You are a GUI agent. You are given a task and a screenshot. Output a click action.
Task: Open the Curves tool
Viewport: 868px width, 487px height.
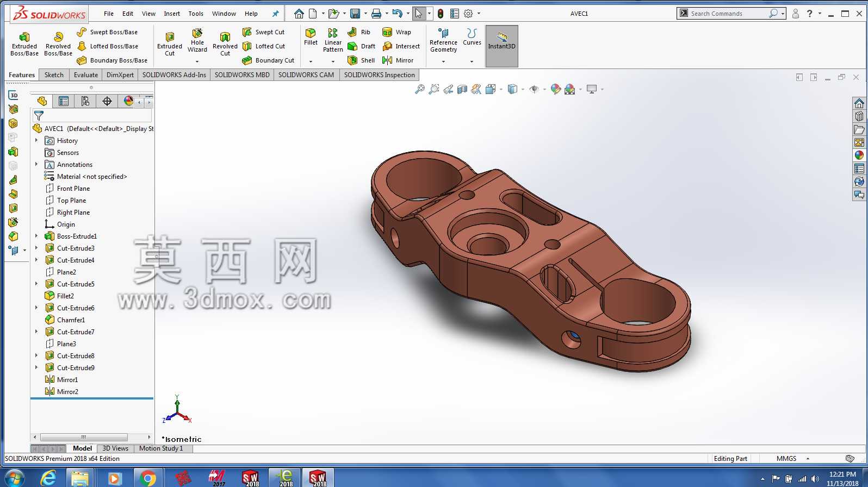pos(472,37)
